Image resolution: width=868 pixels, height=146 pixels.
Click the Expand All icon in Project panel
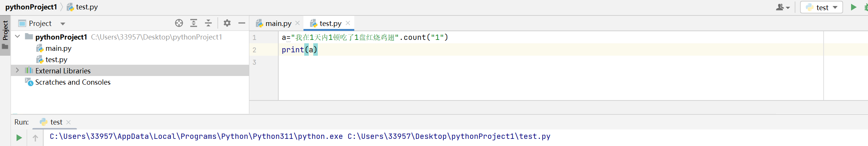(194, 23)
